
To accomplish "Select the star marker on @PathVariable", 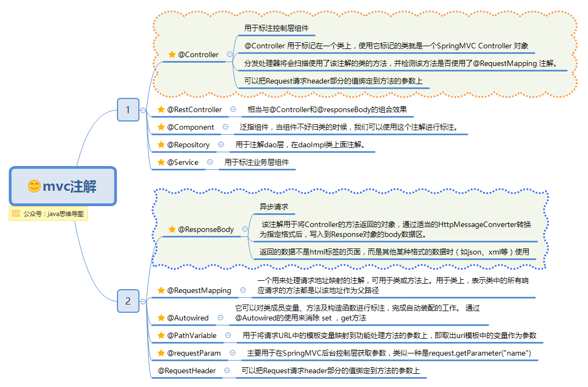I will pos(160,335).
